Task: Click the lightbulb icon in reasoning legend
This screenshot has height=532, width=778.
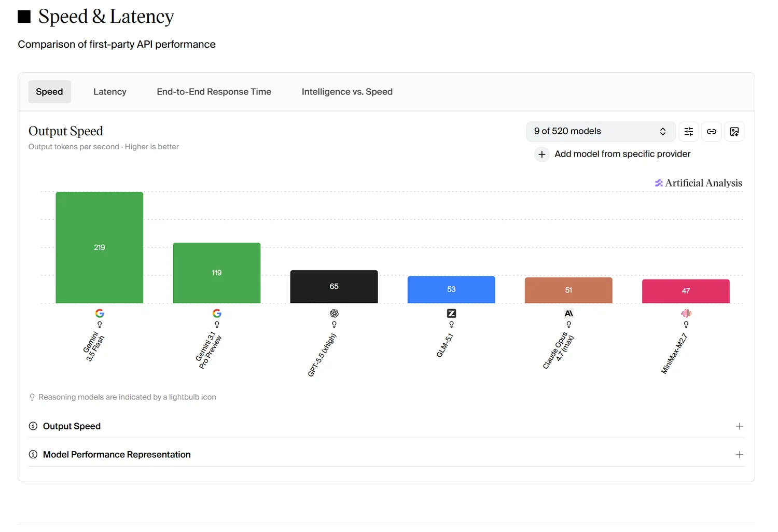Action: (32, 397)
